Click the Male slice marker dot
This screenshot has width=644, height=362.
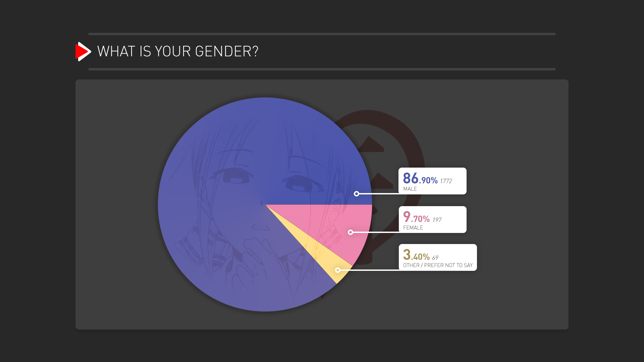click(357, 194)
